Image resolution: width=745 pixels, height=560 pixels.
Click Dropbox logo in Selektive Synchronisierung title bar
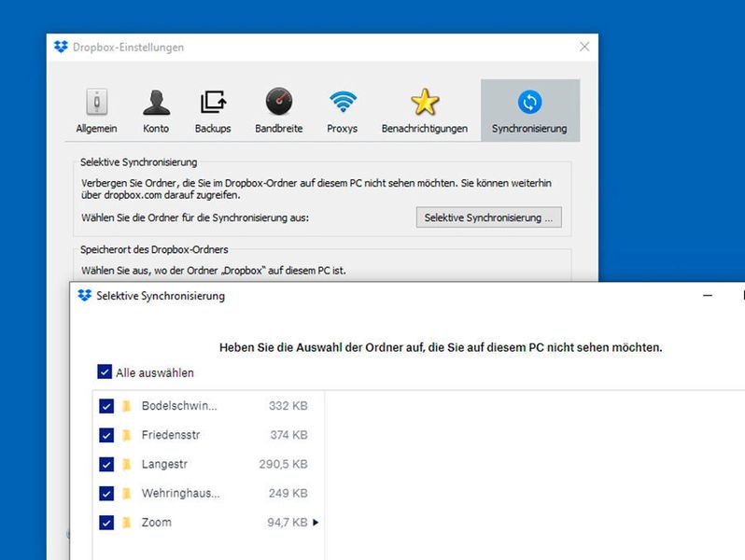[x=85, y=295]
